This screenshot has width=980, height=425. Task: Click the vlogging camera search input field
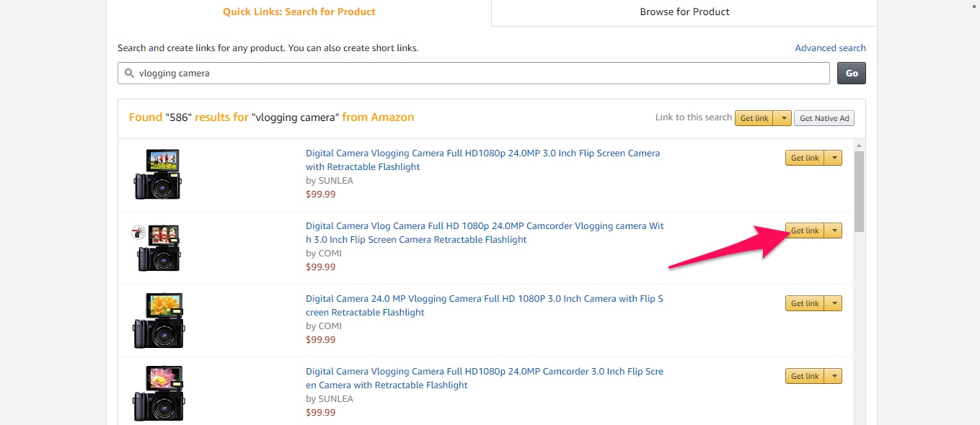[x=476, y=73]
